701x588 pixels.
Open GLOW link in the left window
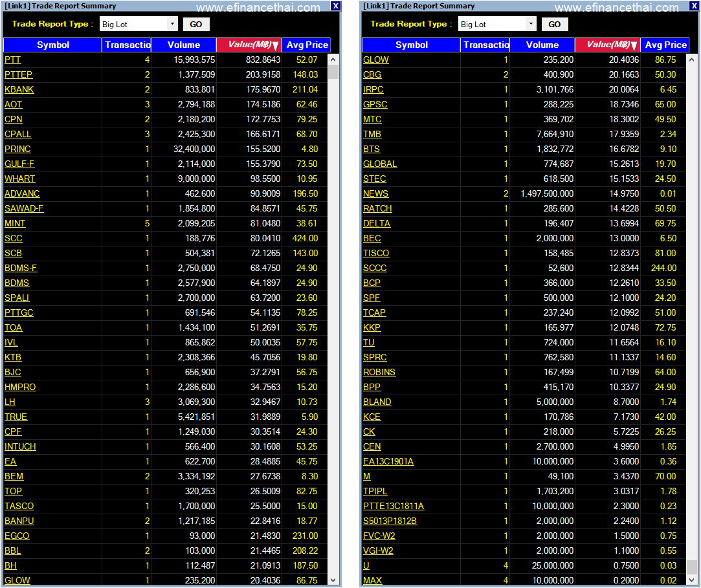17,580
